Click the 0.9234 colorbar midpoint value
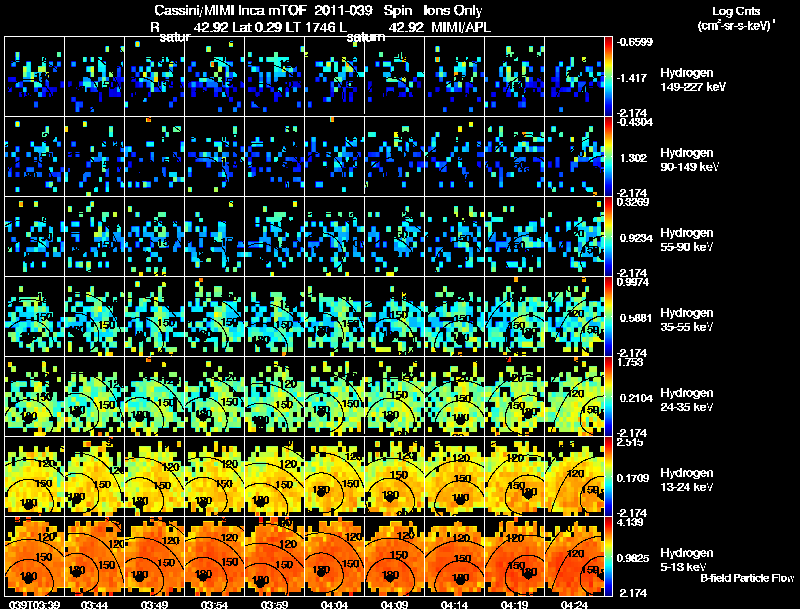 (636, 238)
